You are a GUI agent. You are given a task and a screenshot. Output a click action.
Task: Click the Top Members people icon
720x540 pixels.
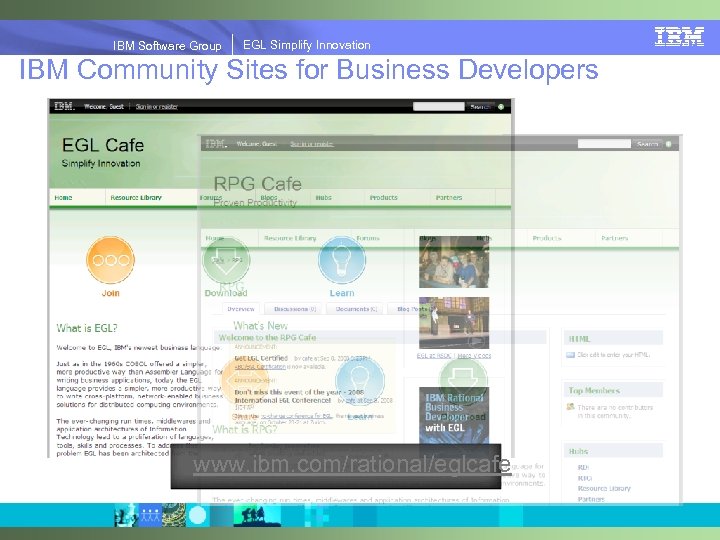tap(570, 406)
